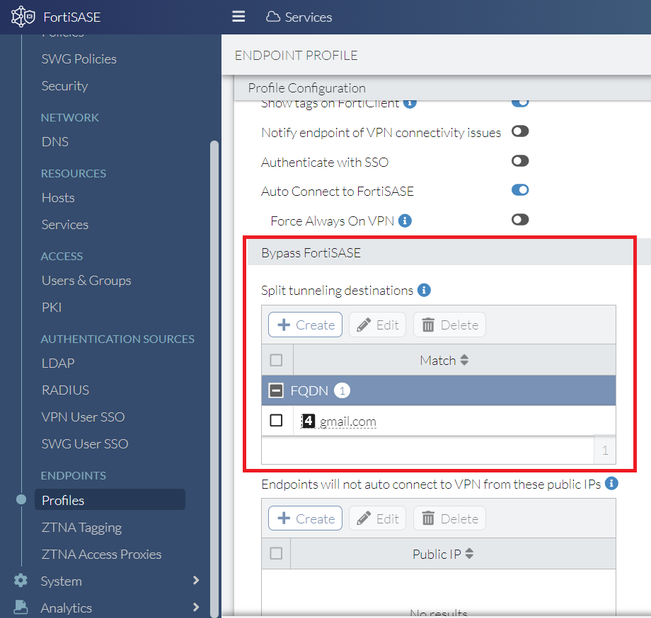Click the Profile Configuration section header
The image size is (651, 618).
[x=442, y=88]
